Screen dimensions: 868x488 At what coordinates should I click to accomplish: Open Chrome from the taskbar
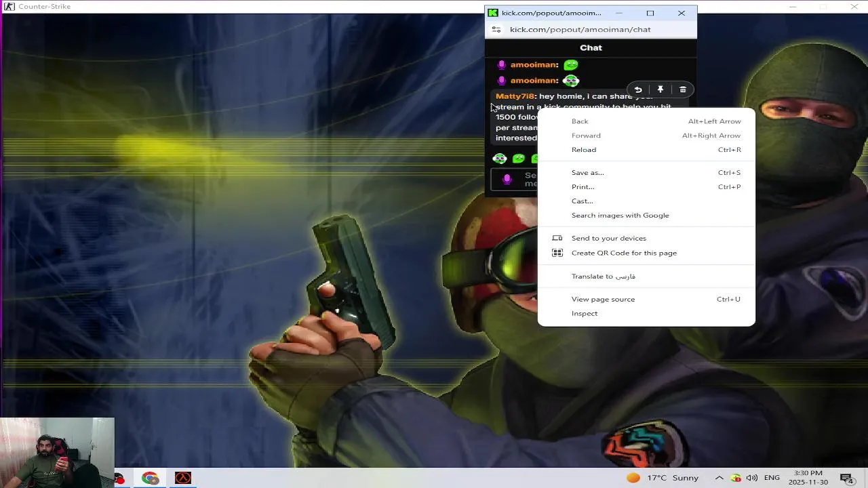pyautogui.click(x=150, y=479)
